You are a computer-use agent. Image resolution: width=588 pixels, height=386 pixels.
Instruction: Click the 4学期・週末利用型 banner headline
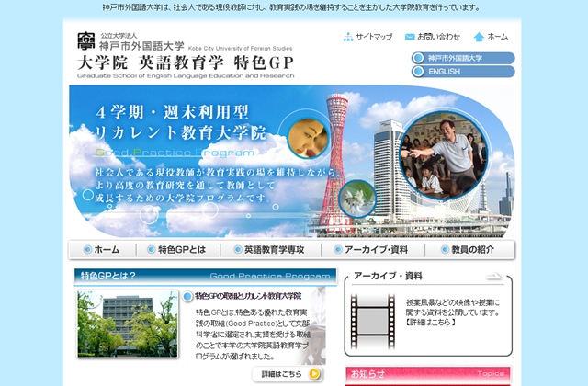(172, 112)
